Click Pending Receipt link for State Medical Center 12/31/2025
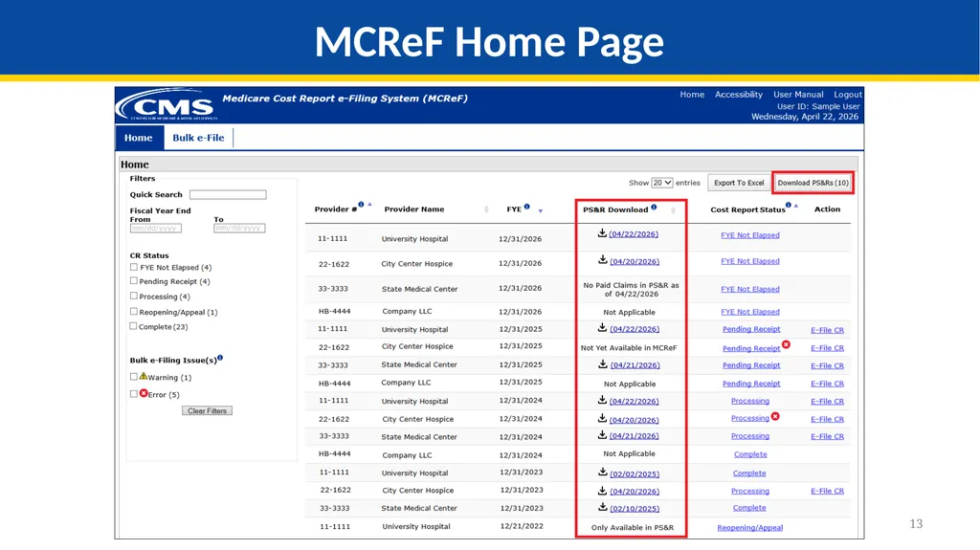Screen dimensions: 980x550 tap(751, 365)
